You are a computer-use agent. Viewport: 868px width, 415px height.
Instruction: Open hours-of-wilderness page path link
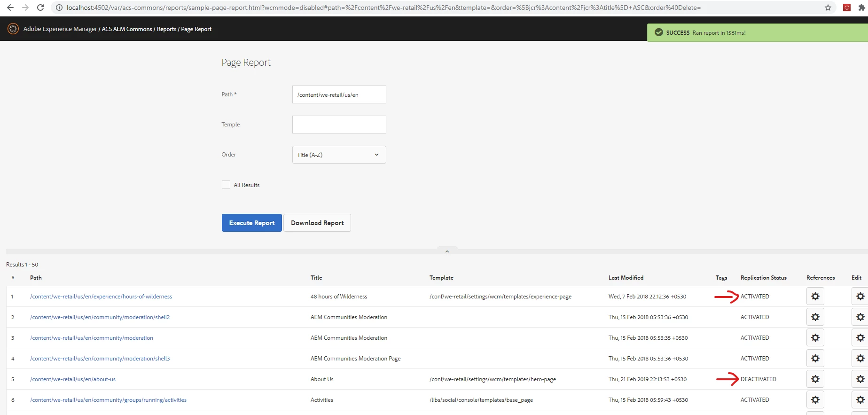pos(101,297)
